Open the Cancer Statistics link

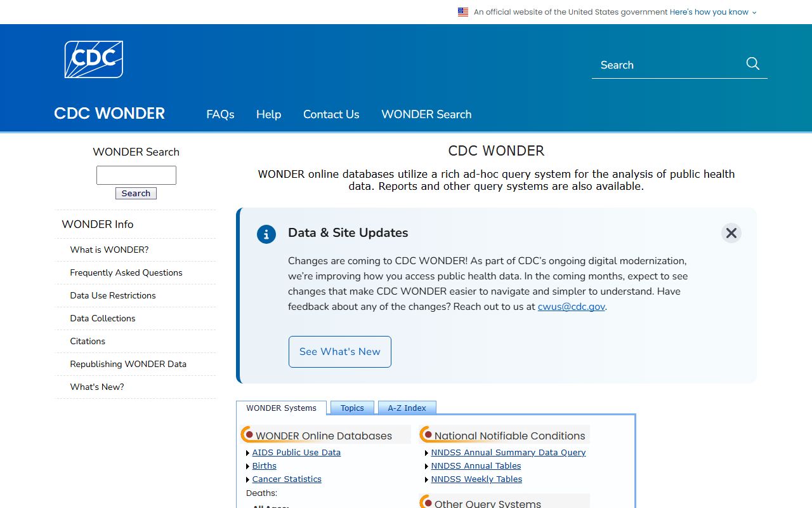(x=287, y=479)
